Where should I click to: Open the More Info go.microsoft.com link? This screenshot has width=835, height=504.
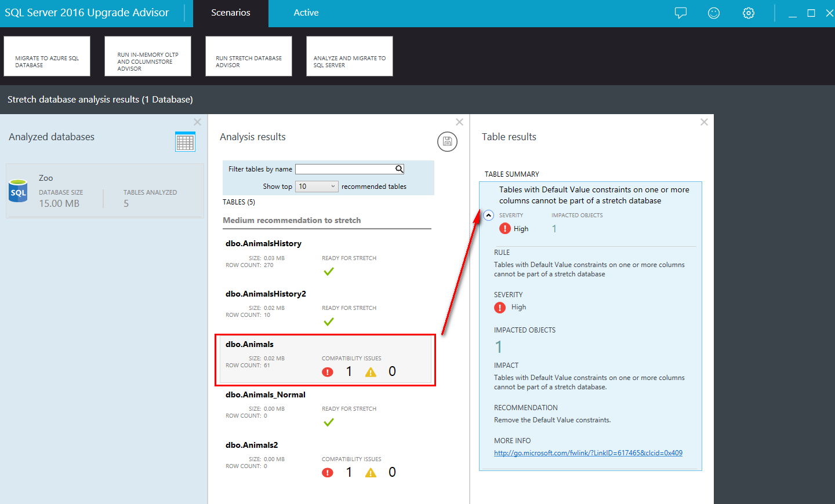588,453
